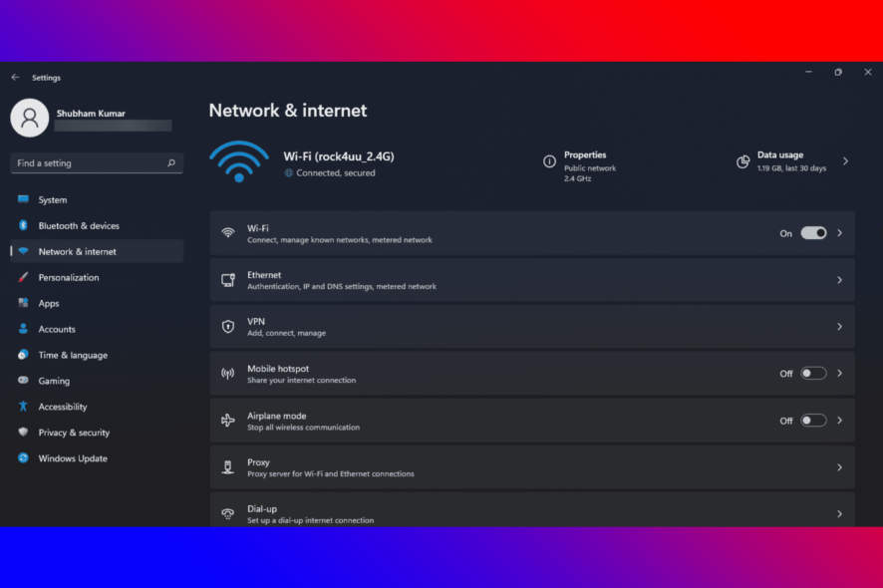Click the Proxy server icon

click(227, 466)
